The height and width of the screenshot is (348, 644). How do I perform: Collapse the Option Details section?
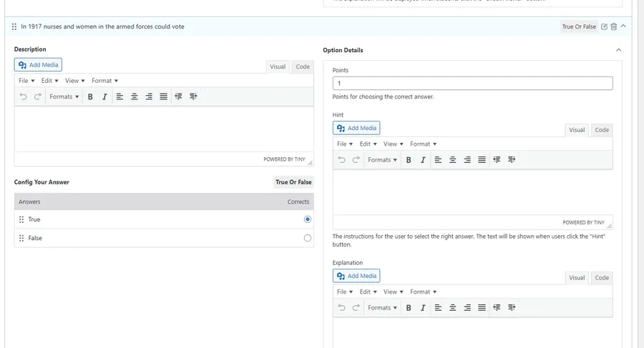618,50
